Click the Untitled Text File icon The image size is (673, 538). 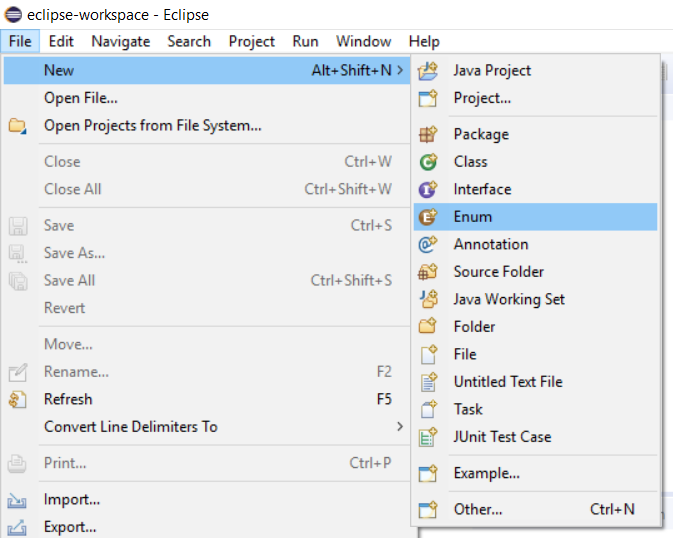point(428,382)
